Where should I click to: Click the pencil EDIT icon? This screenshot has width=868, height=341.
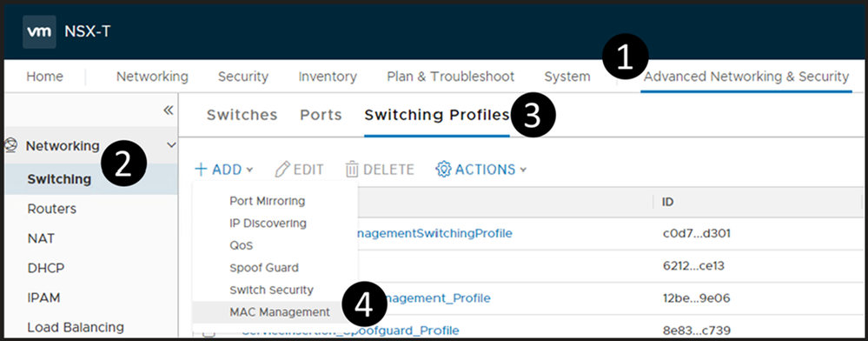282,169
